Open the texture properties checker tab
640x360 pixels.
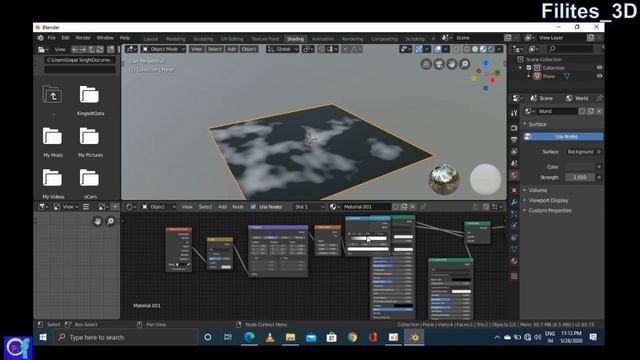514,276
